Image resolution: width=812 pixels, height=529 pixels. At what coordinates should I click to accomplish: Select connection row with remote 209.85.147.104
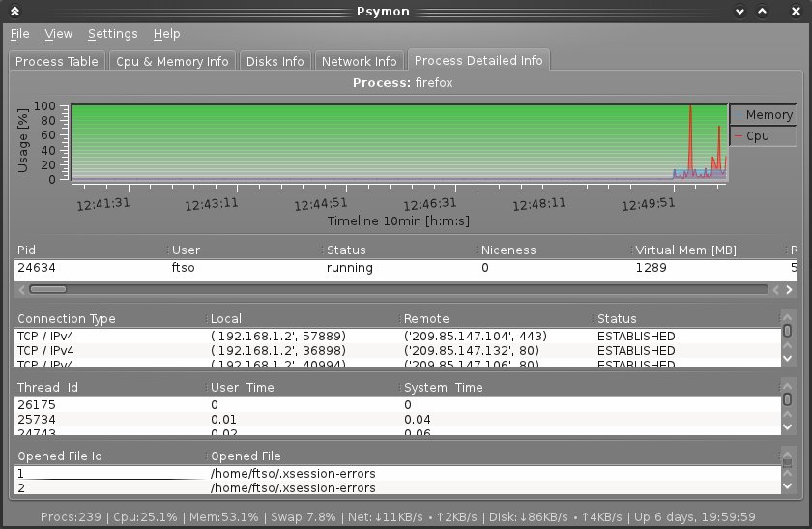coord(397,337)
